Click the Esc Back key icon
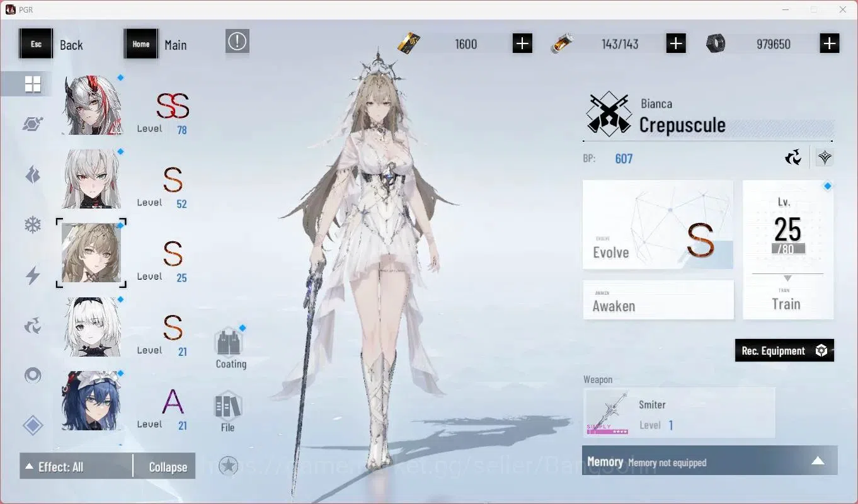Viewport: 858px width, 504px height. coord(36,44)
